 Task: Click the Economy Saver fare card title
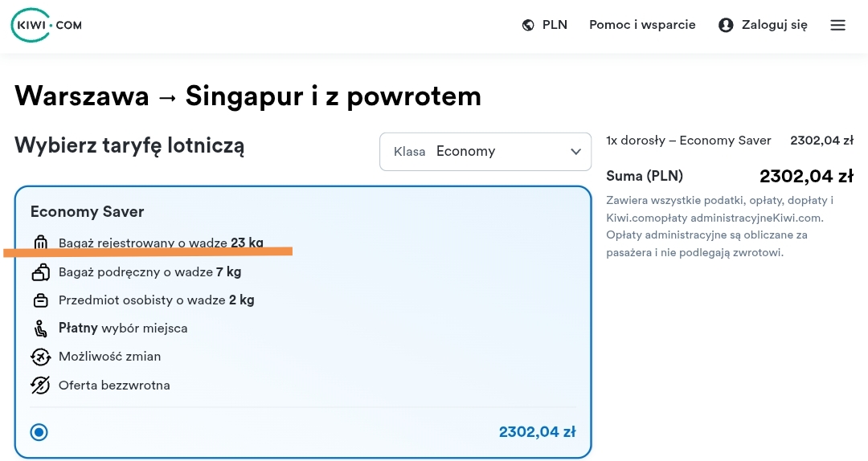88,211
